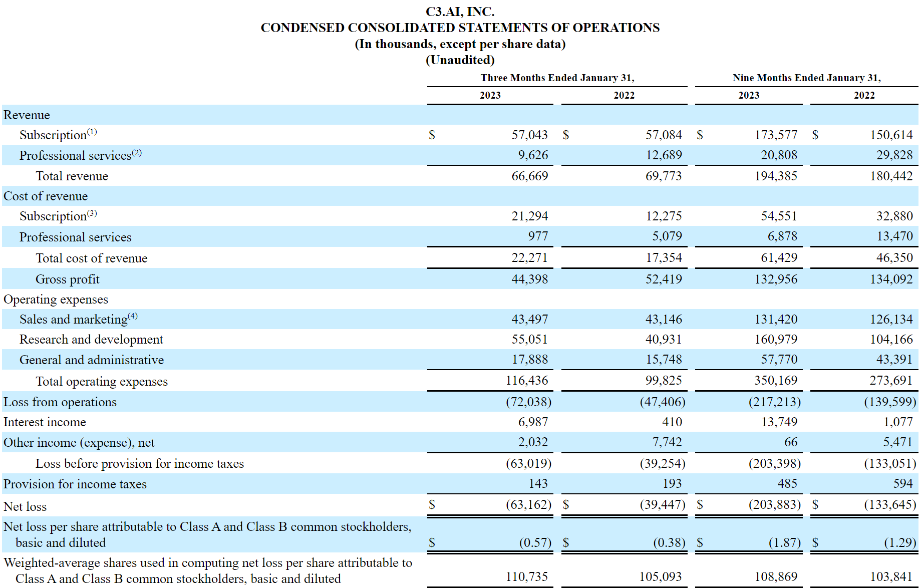Select professional services revenue 9,626
922x588 pixels.
pyautogui.click(x=533, y=155)
